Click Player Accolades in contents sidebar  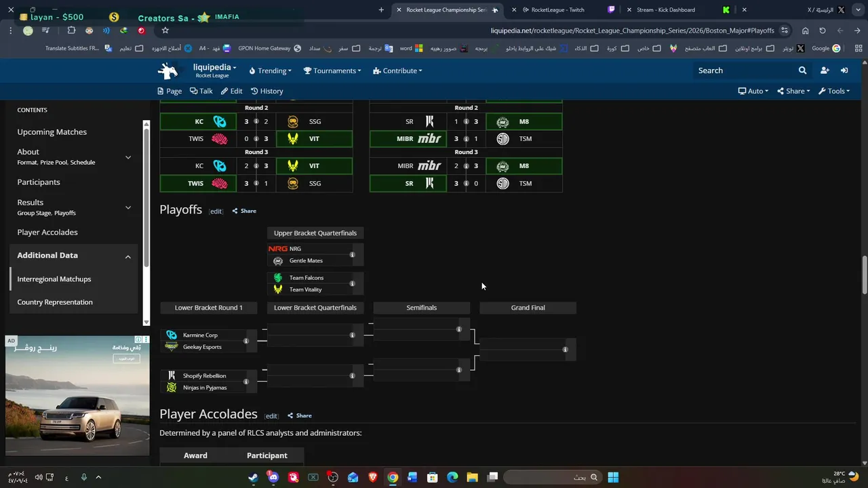(x=47, y=232)
